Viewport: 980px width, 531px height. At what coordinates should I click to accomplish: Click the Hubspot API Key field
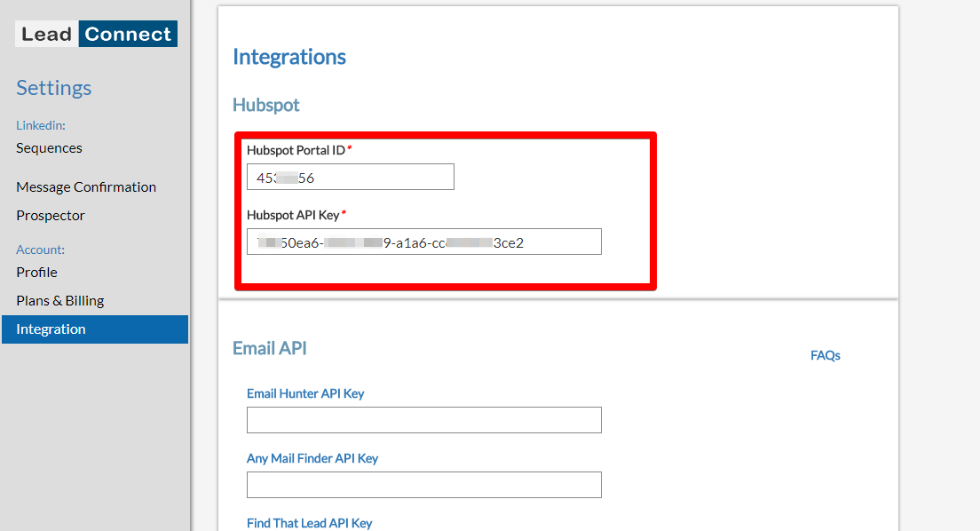point(424,242)
